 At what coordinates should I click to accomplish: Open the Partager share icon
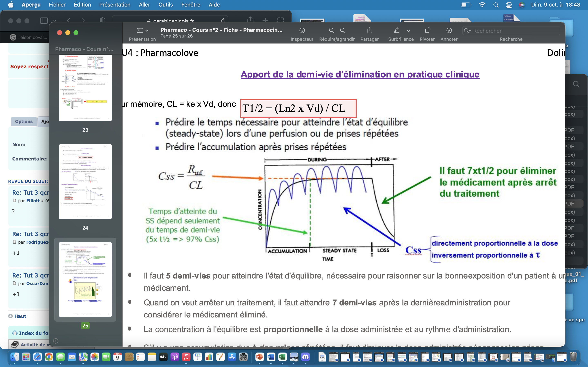[x=370, y=30]
